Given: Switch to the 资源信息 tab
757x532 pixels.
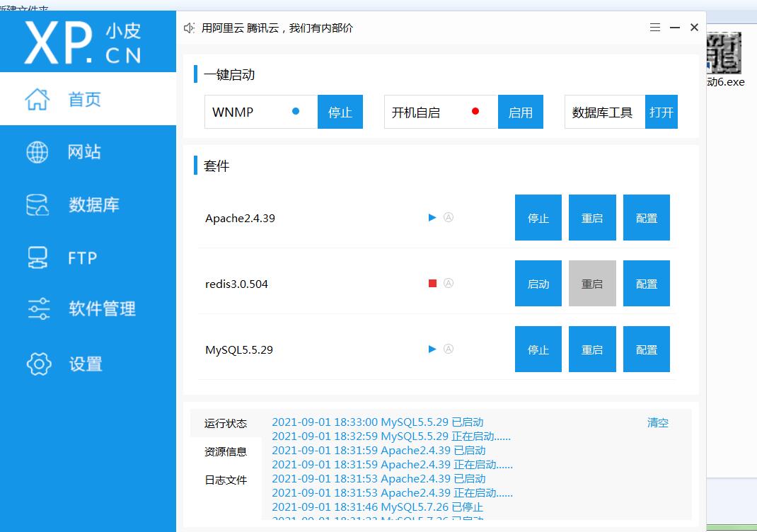Looking at the screenshot, I should (226, 451).
